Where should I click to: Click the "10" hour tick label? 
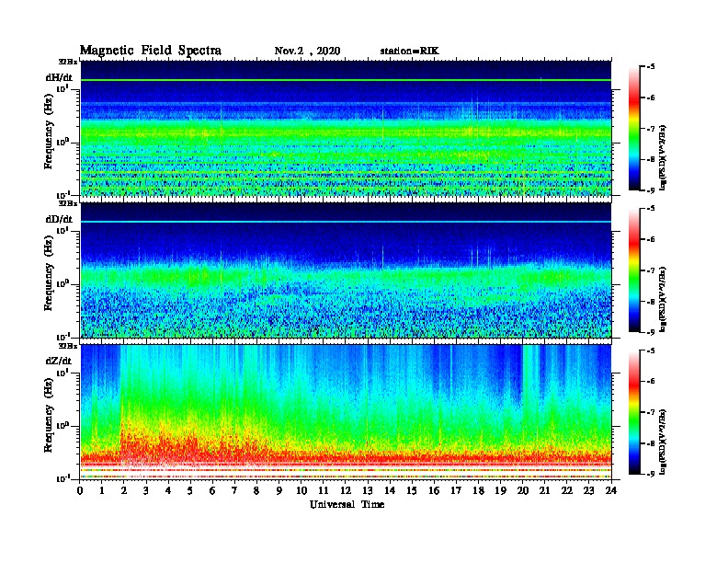[301, 490]
